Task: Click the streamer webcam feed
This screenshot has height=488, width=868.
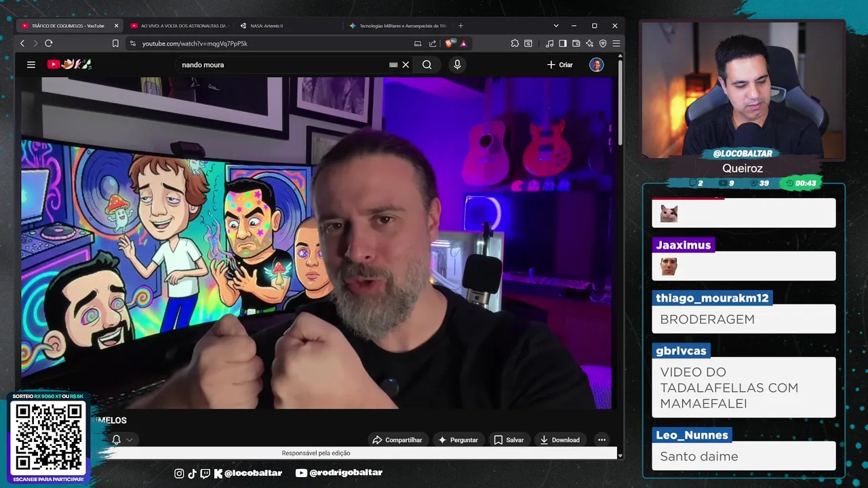Action: (743, 89)
